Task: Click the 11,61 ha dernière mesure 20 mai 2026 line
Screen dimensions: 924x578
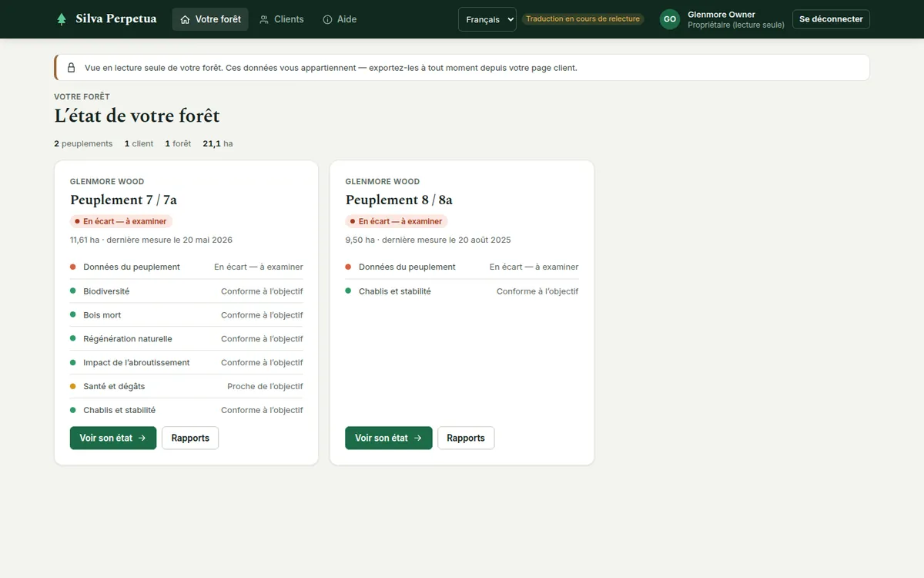Action: coord(151,240)
